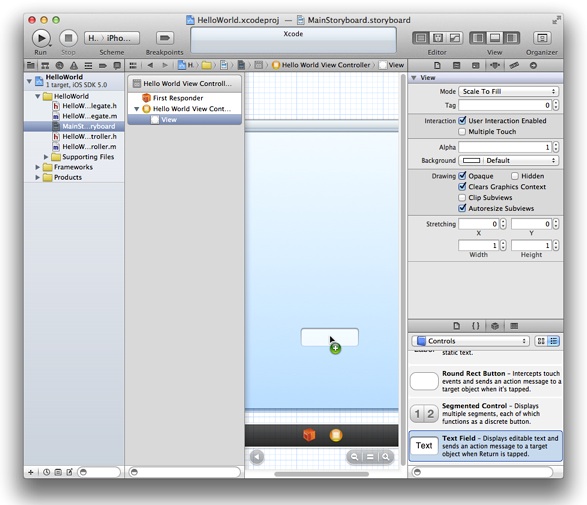Toggle the utilities pane view button

[x=511, y=38]
